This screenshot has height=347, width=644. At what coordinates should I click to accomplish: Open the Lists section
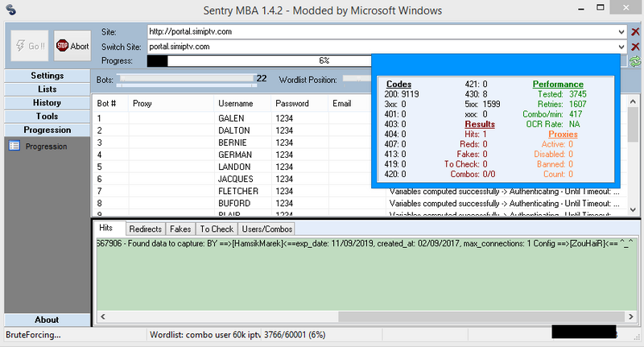click(47, 89)
